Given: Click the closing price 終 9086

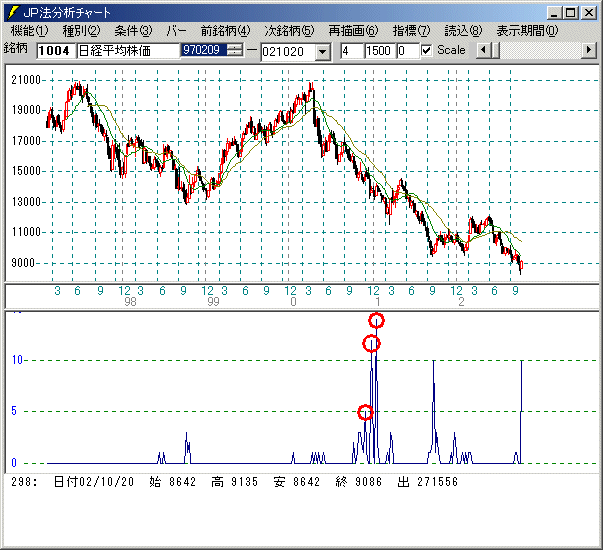Looking at the screenshot, I should coord(358,482).
